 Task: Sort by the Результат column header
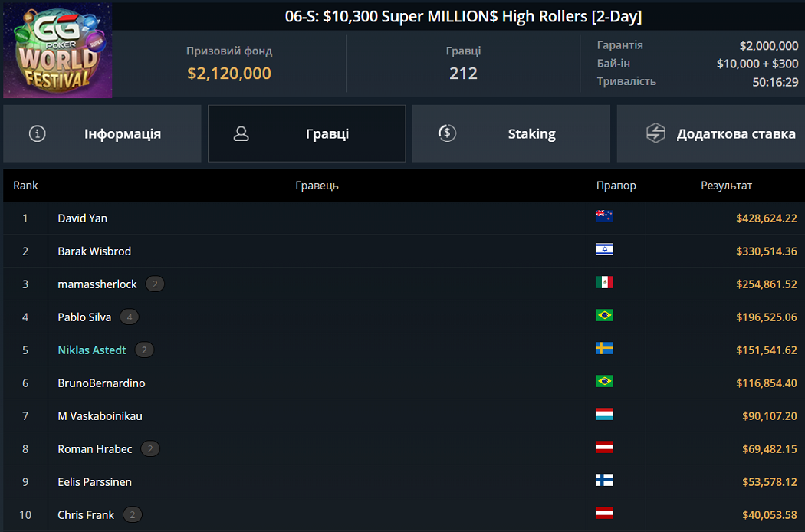(x=725, y=186)
